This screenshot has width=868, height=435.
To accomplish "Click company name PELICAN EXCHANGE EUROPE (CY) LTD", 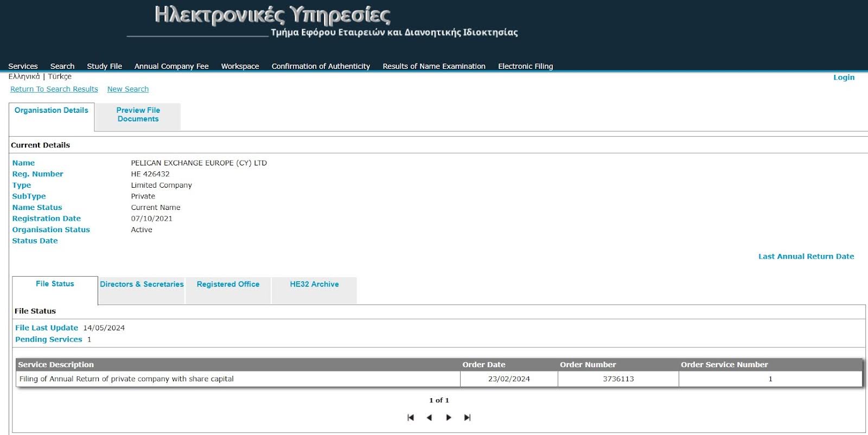I will [199, 163].
